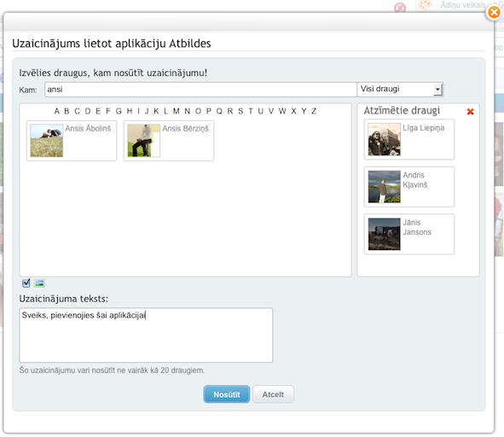Toggle the select-all checkbox icon below friend list

tap(26, 283)
